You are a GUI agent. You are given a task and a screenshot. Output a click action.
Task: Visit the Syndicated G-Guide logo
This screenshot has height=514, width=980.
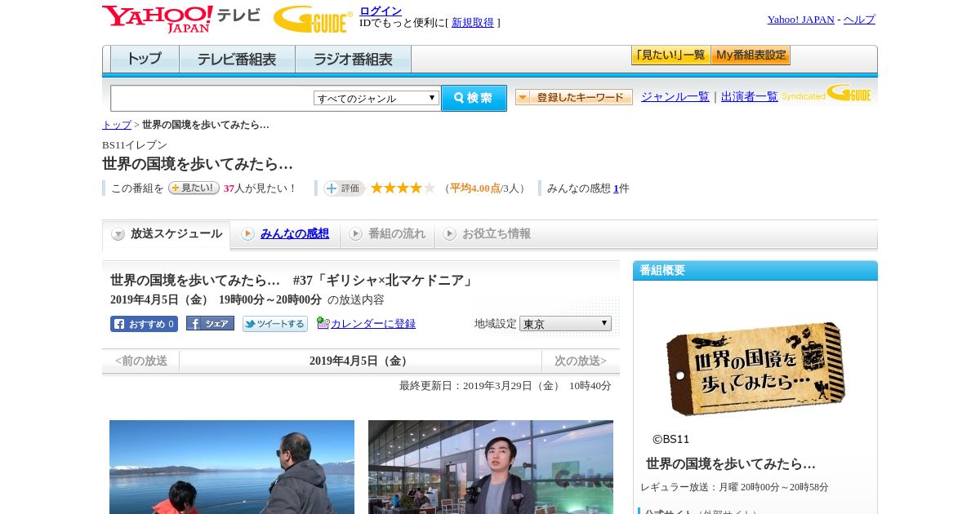pyautogui.click(x=826, y=94)
